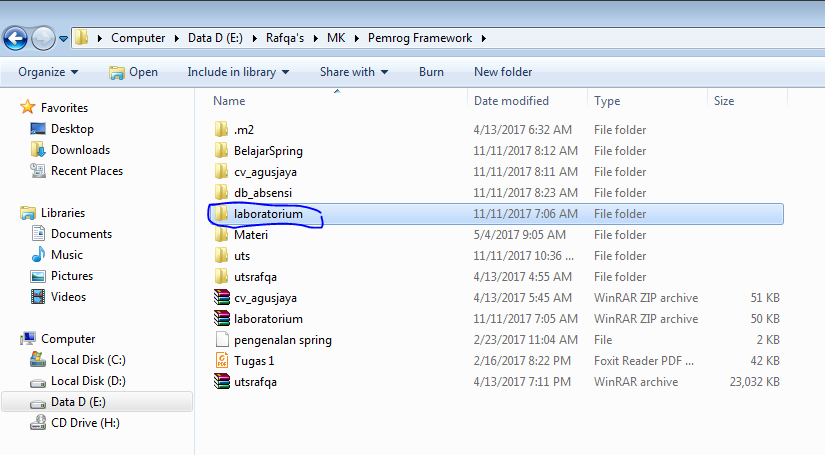Go to Data D (E:) in address bar
The height and width of the screenshot is (455, 825).
(215, 38)
